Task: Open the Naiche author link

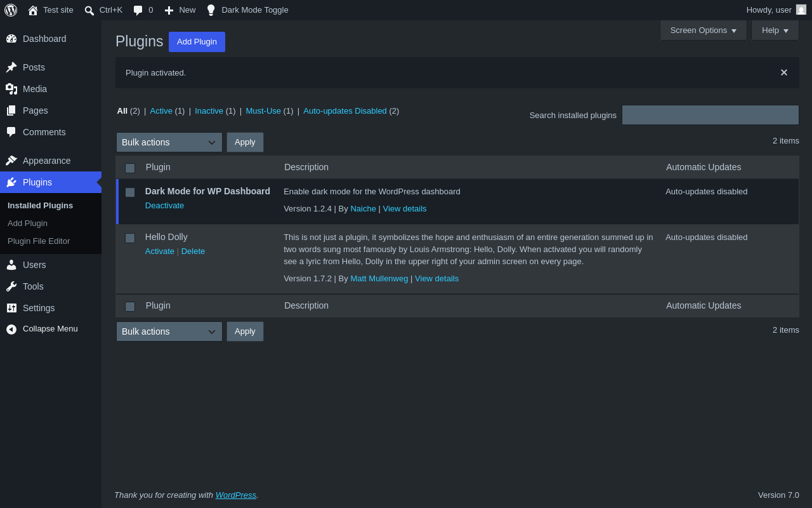Action: coord(363,209)
